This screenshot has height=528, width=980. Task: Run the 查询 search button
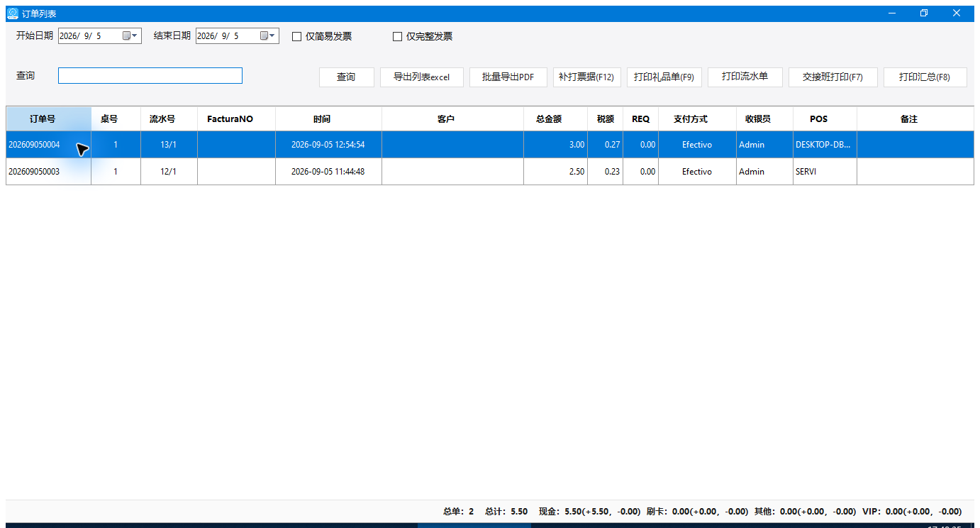[346, 77]
